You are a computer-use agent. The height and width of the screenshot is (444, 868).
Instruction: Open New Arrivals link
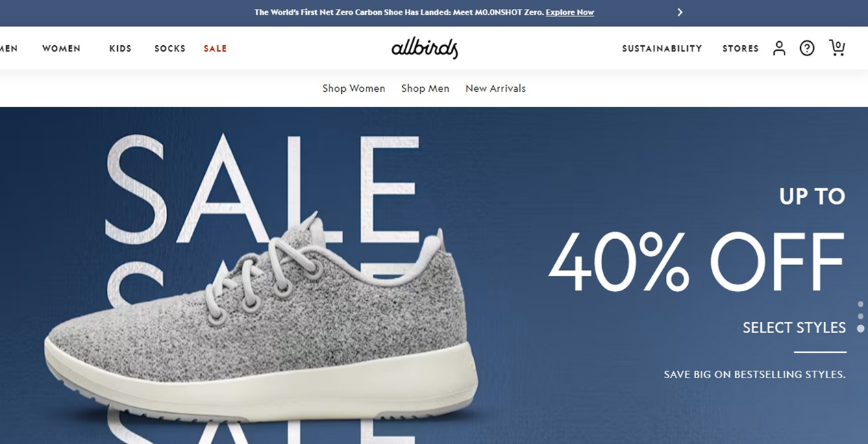pyautogui.click(x=495, y=88)
